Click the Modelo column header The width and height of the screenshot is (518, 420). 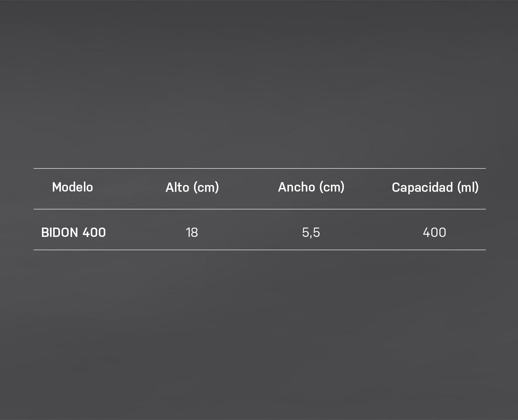click(x=72, y=187)
